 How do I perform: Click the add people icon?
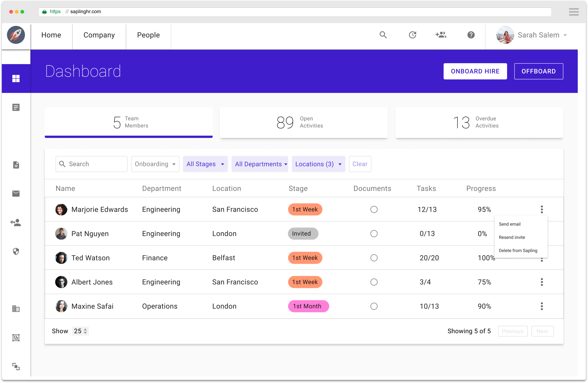441,35
